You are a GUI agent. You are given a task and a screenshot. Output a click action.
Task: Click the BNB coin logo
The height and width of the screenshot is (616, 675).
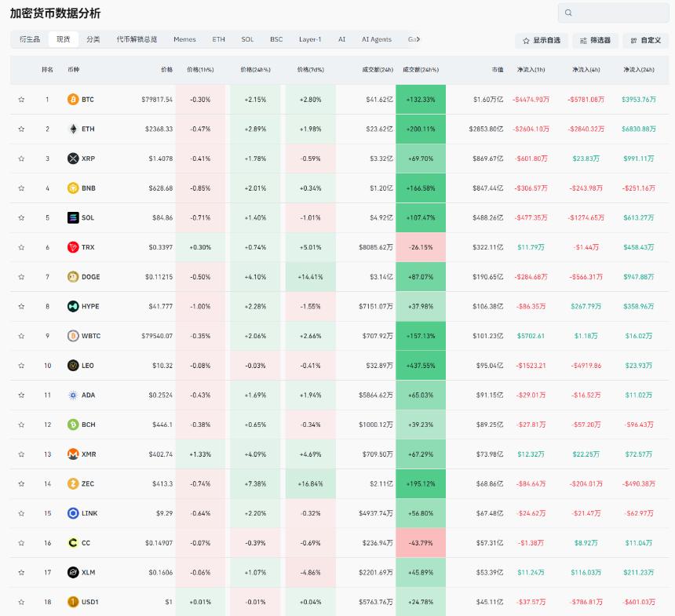pyautogui.click(x=73, y=188)
